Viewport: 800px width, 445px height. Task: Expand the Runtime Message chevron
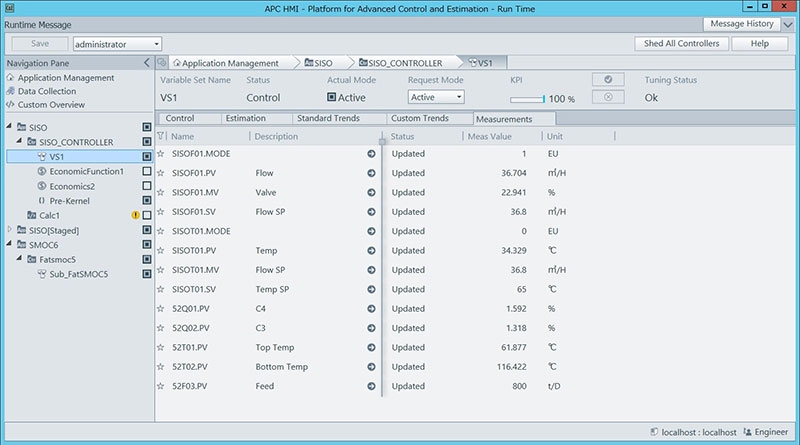pos(788,24)
